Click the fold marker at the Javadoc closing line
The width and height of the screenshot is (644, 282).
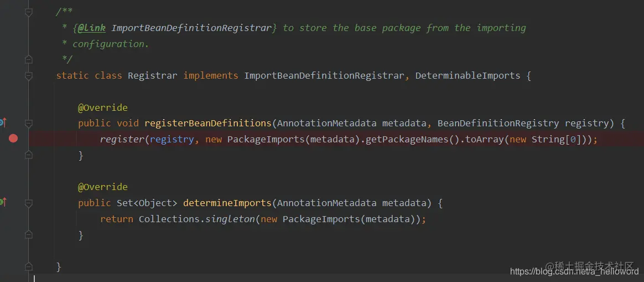28,60
